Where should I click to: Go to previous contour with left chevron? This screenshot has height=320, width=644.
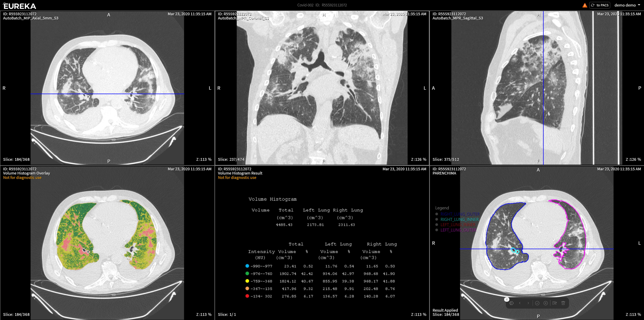point(520,303)
